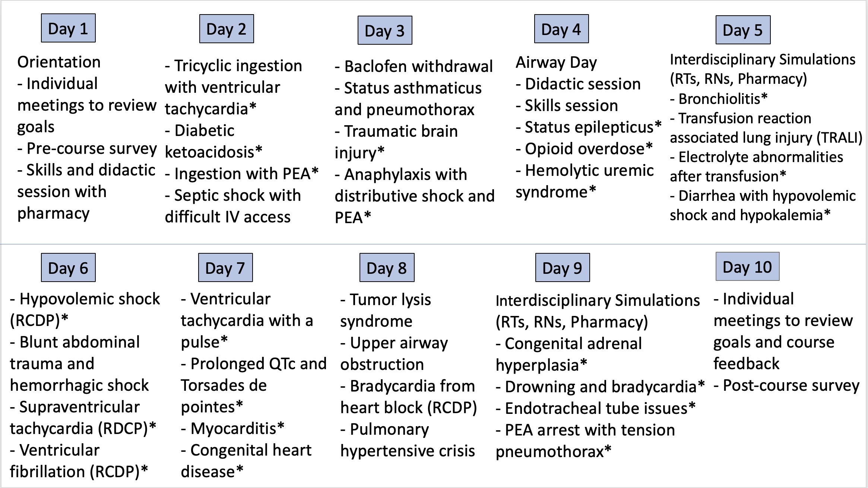This screenshot has height=488, width=868.
Task: Click the Day 5 label box
Action: pyautogui.click(x=743, y=30)
